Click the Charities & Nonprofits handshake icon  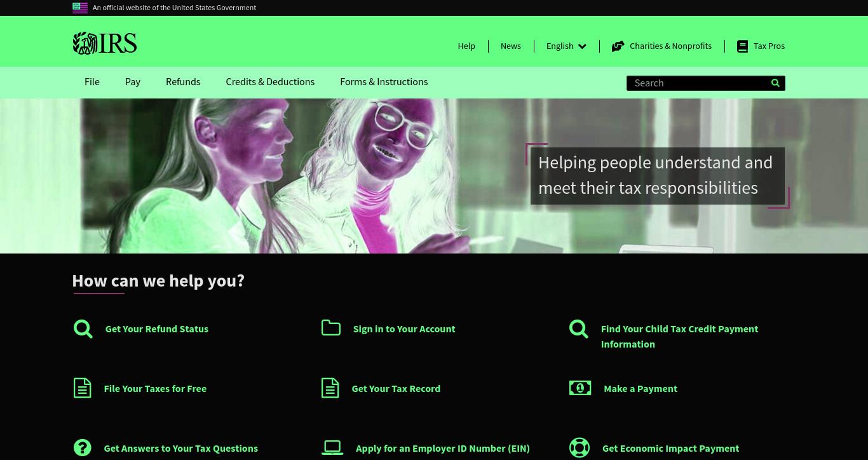618,46
